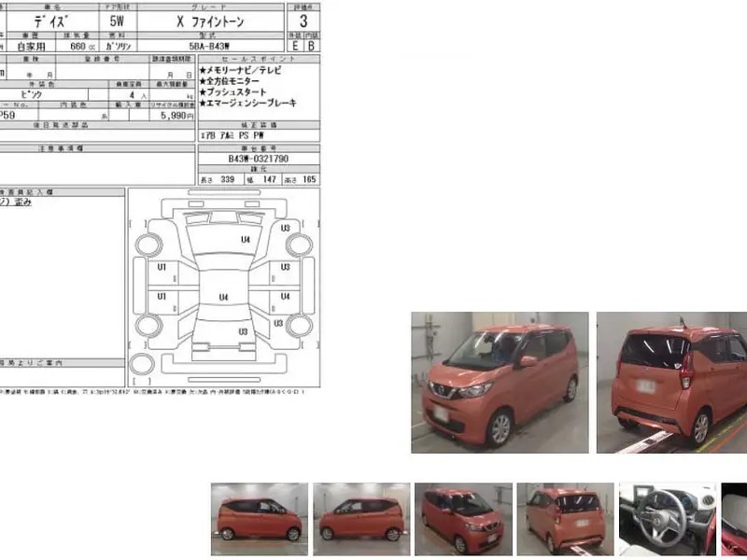Click the small rear-angle car thumbnail
Viewport: 747px width, 560px height.
pyautogui.click(x=565, y=511)
